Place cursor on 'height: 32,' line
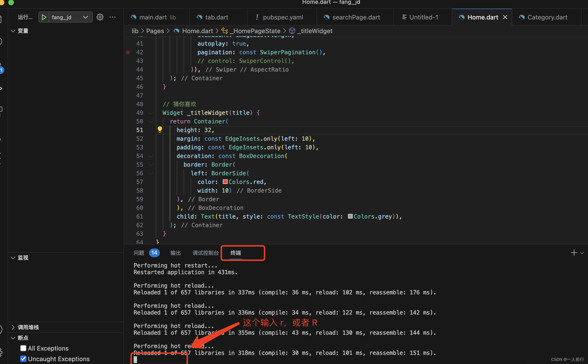Screen dimensions: 588x364 click(x=195, y=130)
